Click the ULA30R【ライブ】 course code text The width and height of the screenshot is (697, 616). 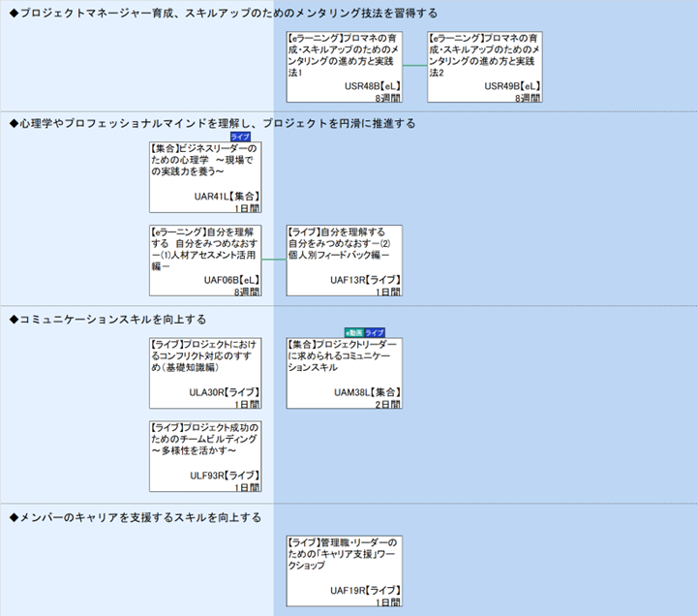pyautogui.click(x=225, y=392)
